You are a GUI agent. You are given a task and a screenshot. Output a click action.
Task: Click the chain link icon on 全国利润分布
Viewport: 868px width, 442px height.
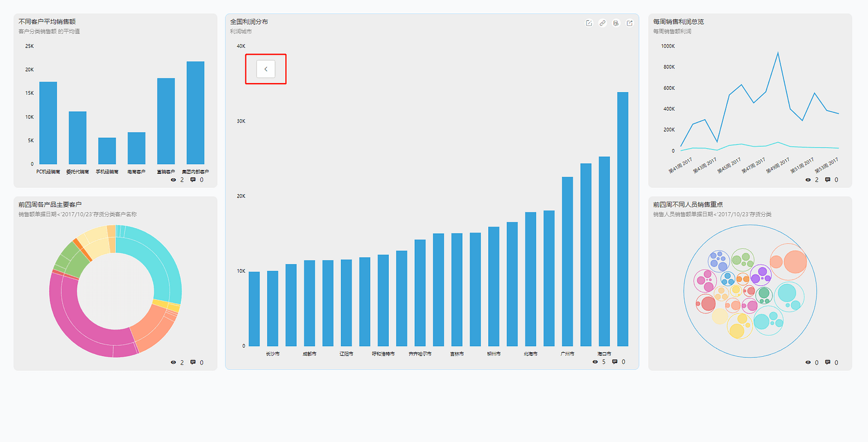point(602,23)
